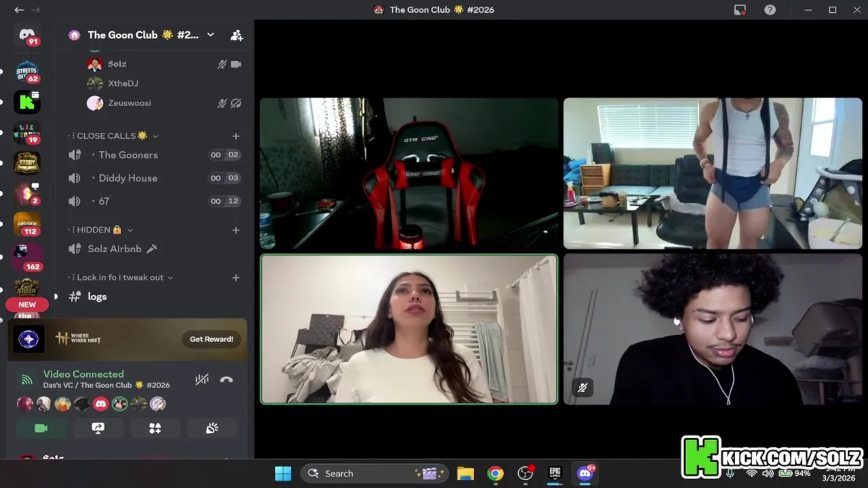Select the living room video tile
The width and height of the screenshot is (868, 488).
pos(713,174)
